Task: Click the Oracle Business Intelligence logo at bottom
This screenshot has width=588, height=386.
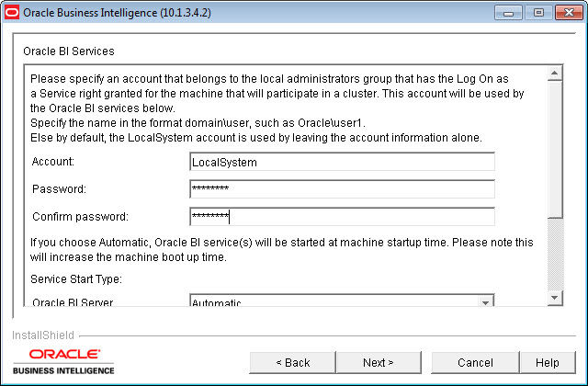Action: (63, 361)
